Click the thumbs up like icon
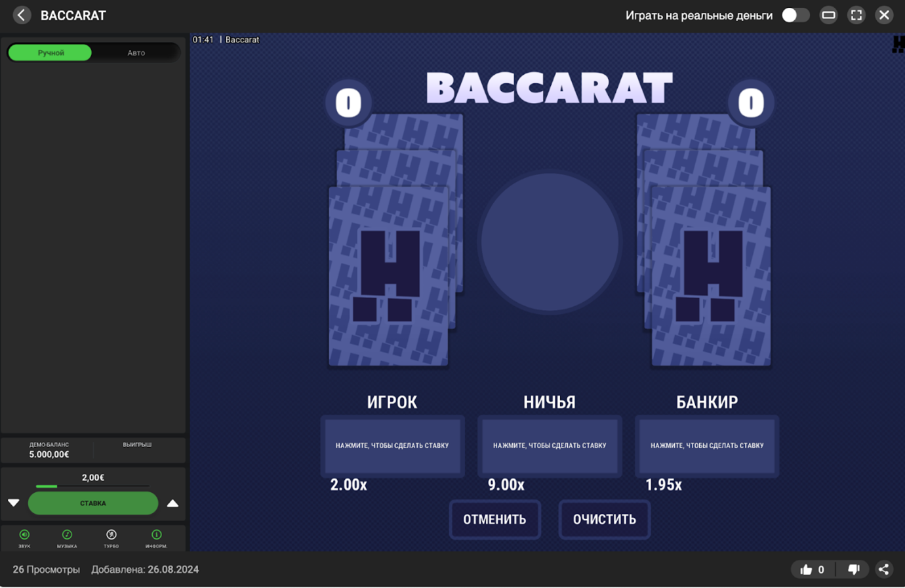905x588 pixels. tap(806, 570)
